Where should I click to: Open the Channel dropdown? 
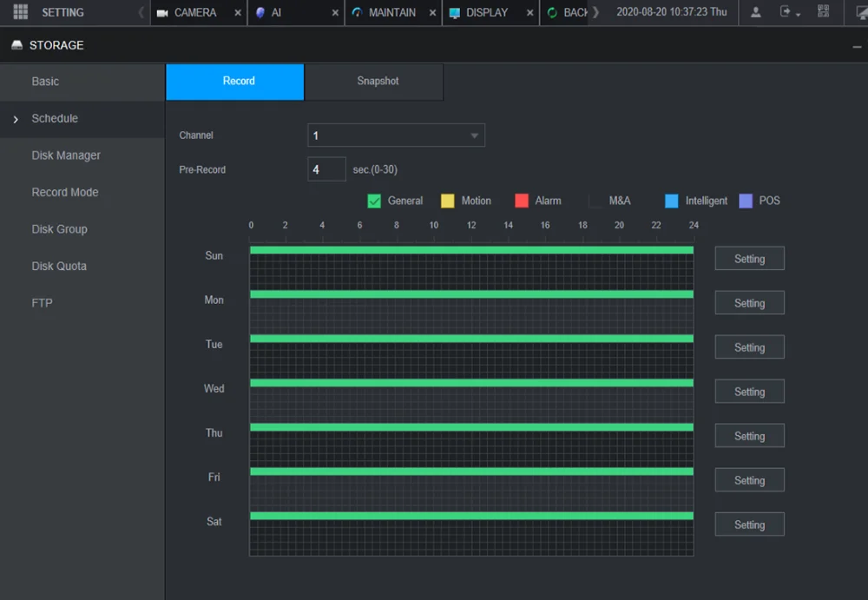click(397, 135)
